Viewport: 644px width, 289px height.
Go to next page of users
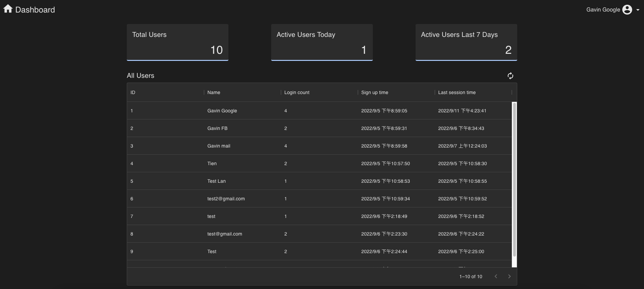pos(509,276)
